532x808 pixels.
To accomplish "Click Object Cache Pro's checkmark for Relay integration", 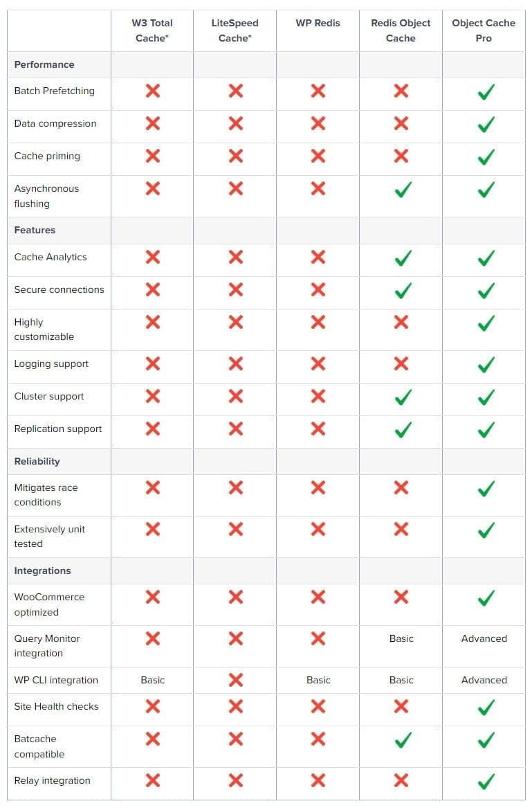I will (x=486, y=782).
